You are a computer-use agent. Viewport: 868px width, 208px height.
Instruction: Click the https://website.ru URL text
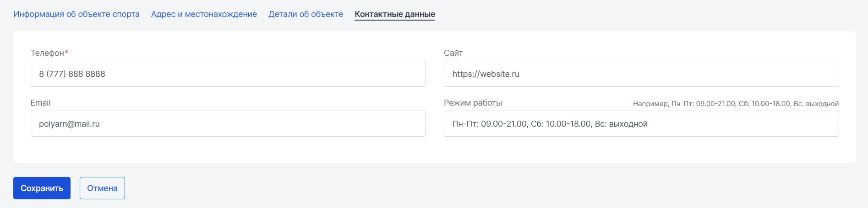pos(486,74)
